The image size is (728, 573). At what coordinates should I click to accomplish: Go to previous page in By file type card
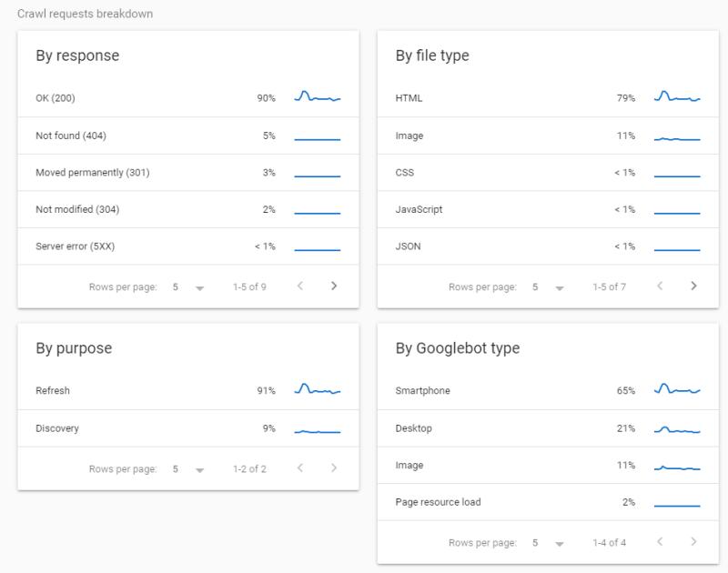660,286
